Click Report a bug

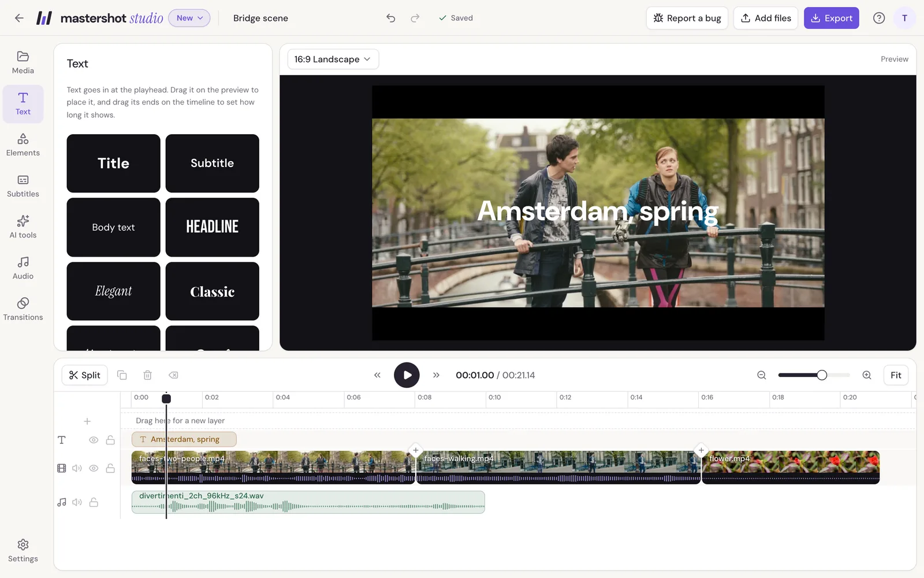687,18
